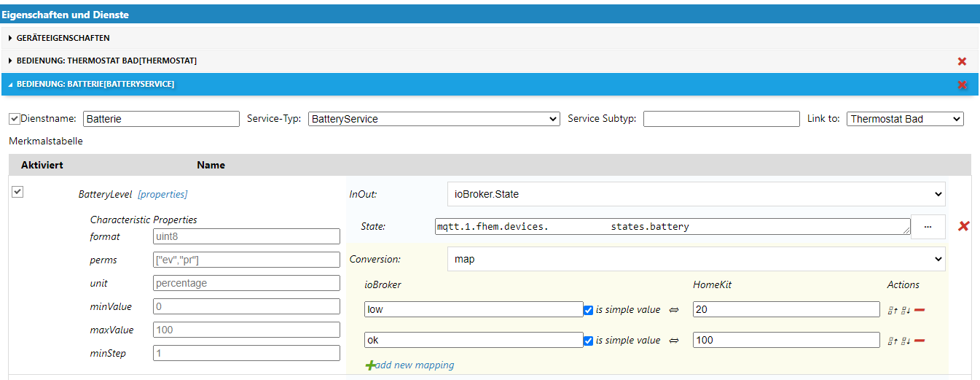Move the 'low' mapping down

[906, 310]
